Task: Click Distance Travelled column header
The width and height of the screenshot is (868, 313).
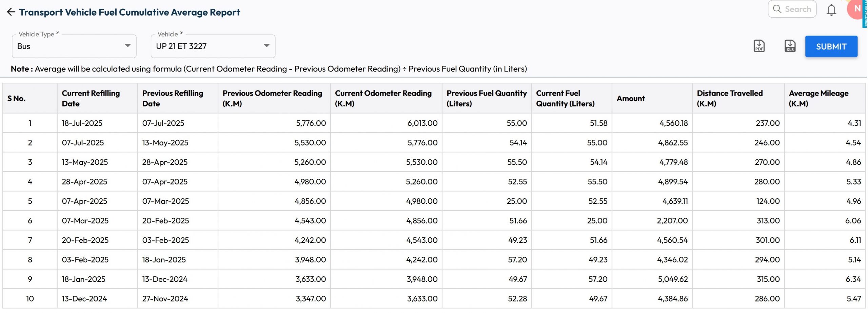Action: click(x=730, y=98)
